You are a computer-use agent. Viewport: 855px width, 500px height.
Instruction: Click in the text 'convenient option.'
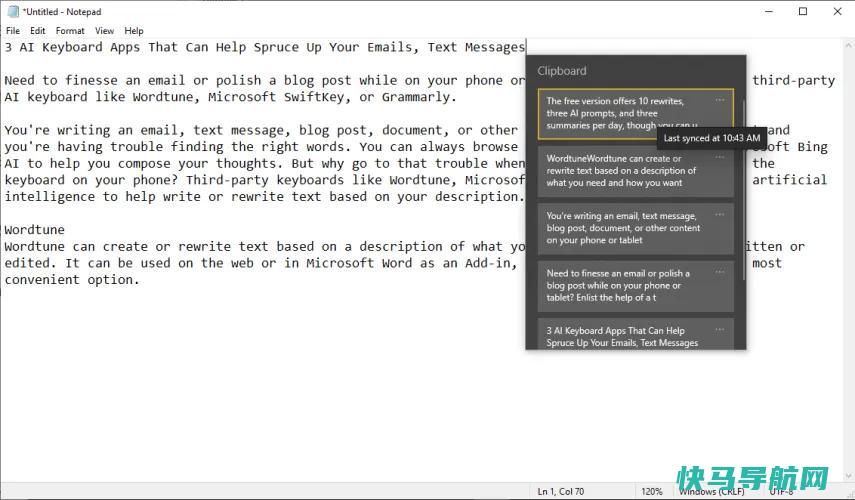coord(72,280)
